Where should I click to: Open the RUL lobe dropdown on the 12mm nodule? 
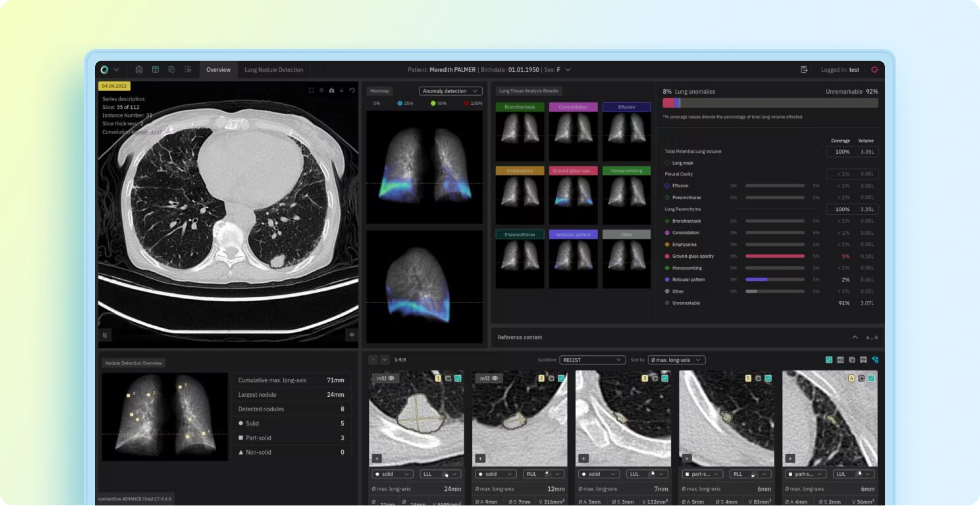tap(544, 474)
